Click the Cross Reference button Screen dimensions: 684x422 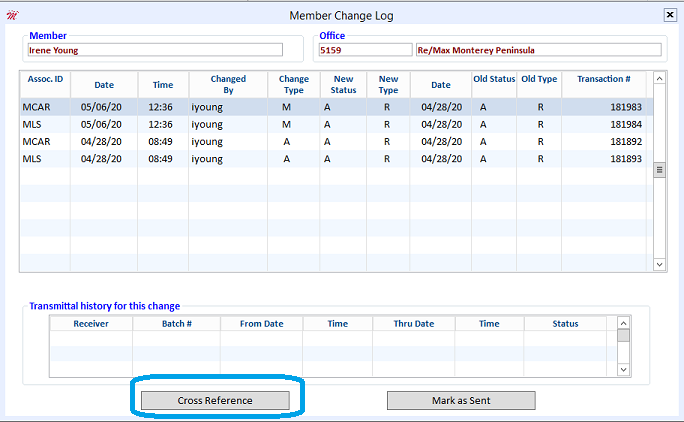point(215,400)
